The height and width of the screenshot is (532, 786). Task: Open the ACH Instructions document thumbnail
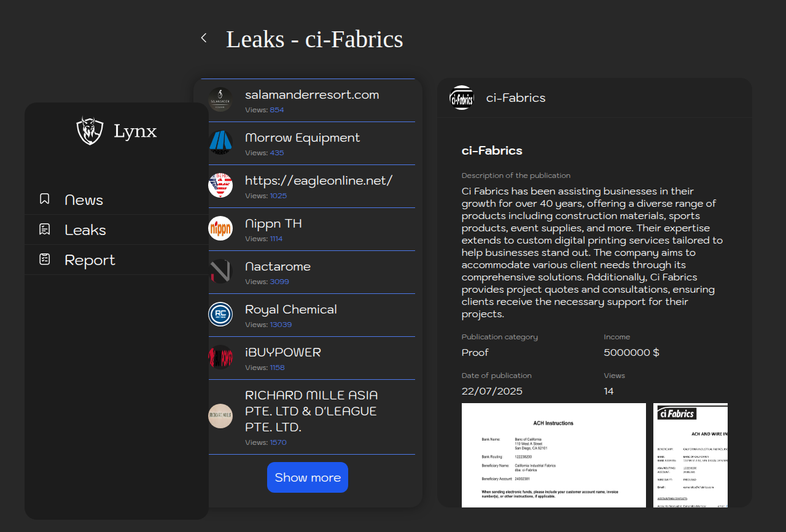(554, 455)
